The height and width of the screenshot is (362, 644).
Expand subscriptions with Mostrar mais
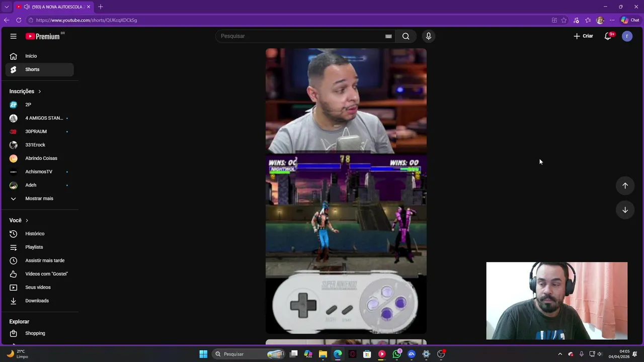click(x=39, y=199)
